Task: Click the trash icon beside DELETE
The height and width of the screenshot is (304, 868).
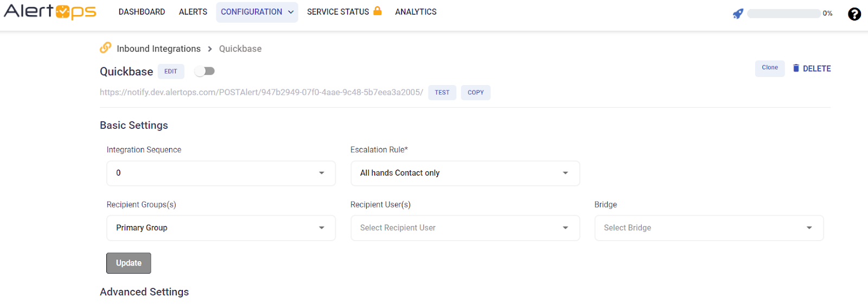Action: [796, 68]
